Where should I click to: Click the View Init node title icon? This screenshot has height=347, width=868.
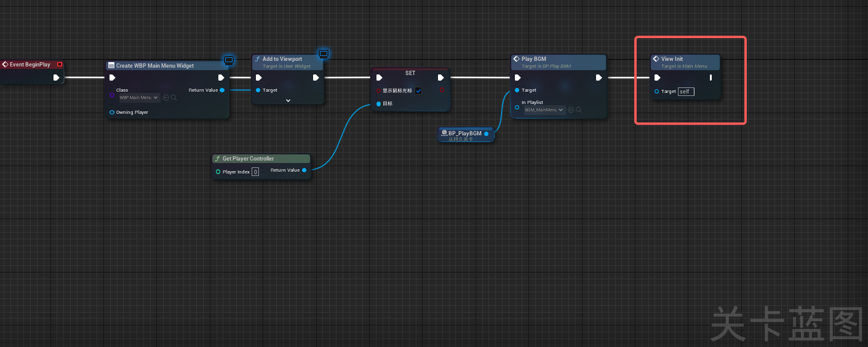(656, 59)
